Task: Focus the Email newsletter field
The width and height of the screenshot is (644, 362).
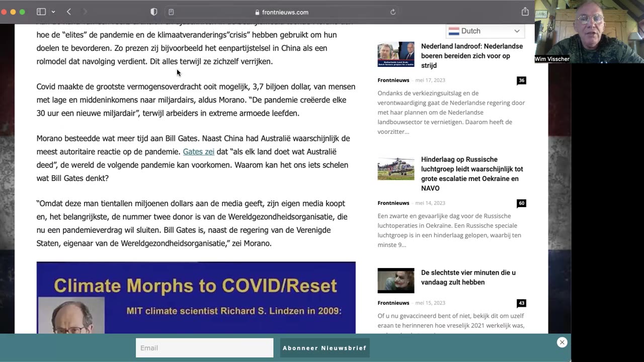Action: click(204, 348)
